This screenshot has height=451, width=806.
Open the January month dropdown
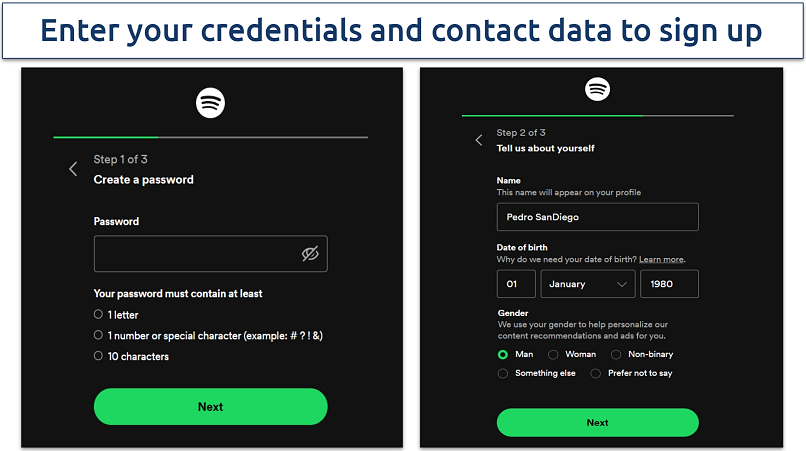[588, 284]
